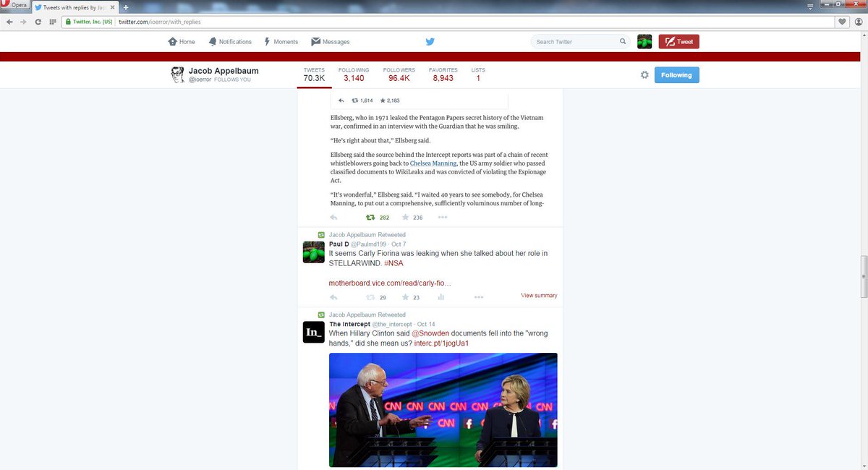View the Following 3,140 list
The image size is (868, 470).
click(354, 74)
